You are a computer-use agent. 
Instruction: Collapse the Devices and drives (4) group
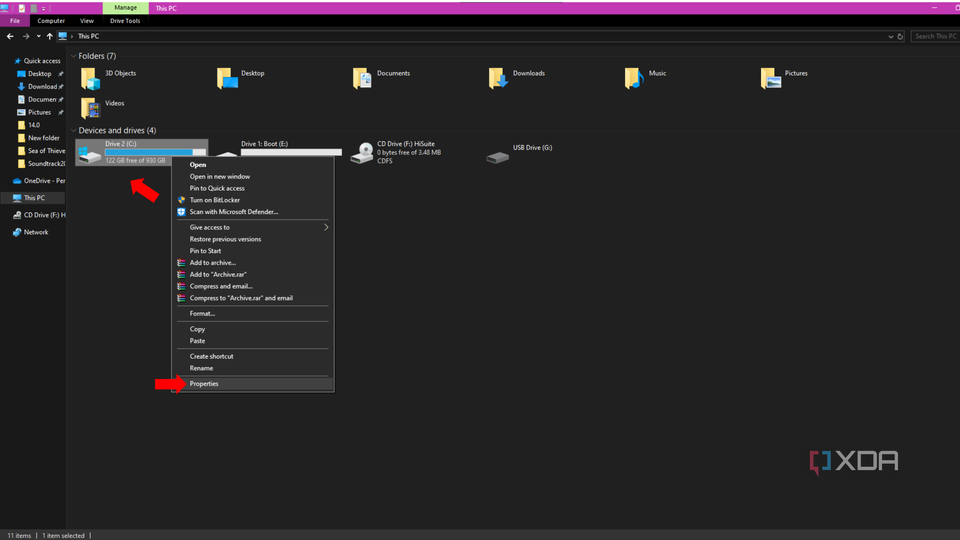[73, 130]
